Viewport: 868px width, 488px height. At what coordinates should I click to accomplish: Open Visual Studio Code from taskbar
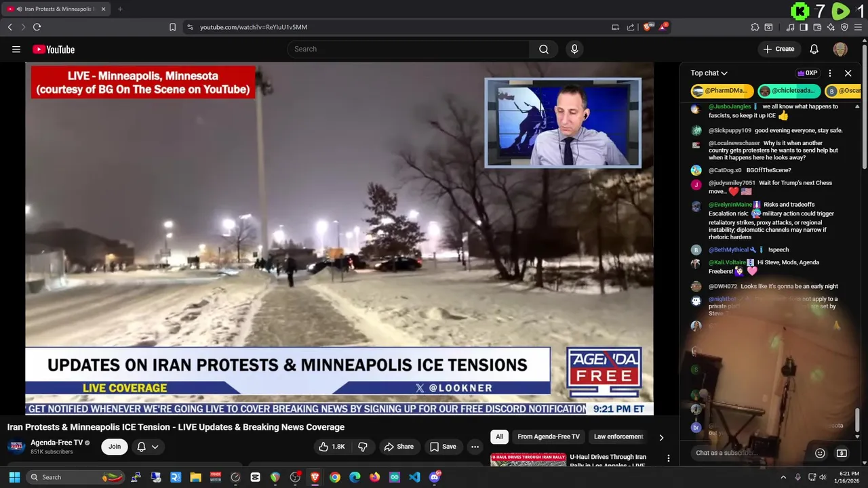[x=414, y=477]
